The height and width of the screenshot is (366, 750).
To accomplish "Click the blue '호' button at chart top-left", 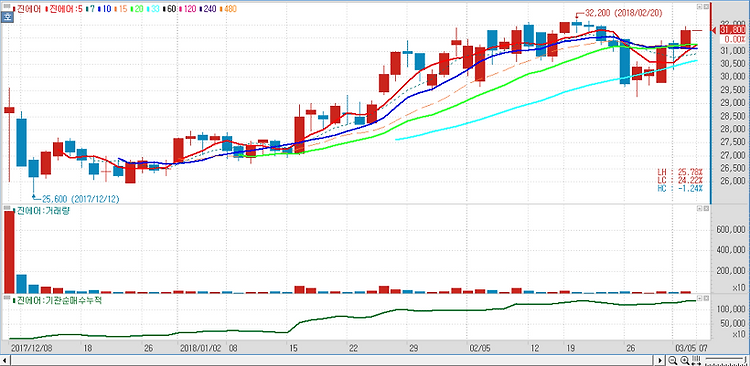I will (x=7, y=17).
